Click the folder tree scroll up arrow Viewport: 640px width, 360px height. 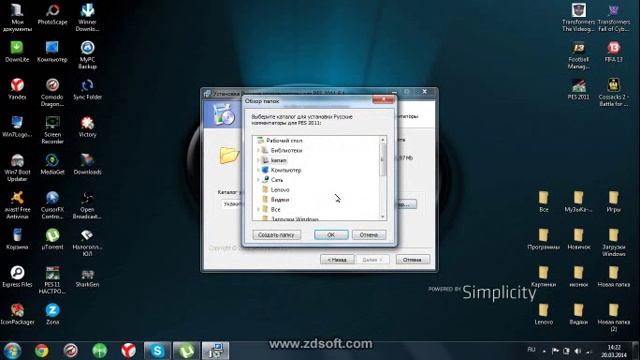382,140
